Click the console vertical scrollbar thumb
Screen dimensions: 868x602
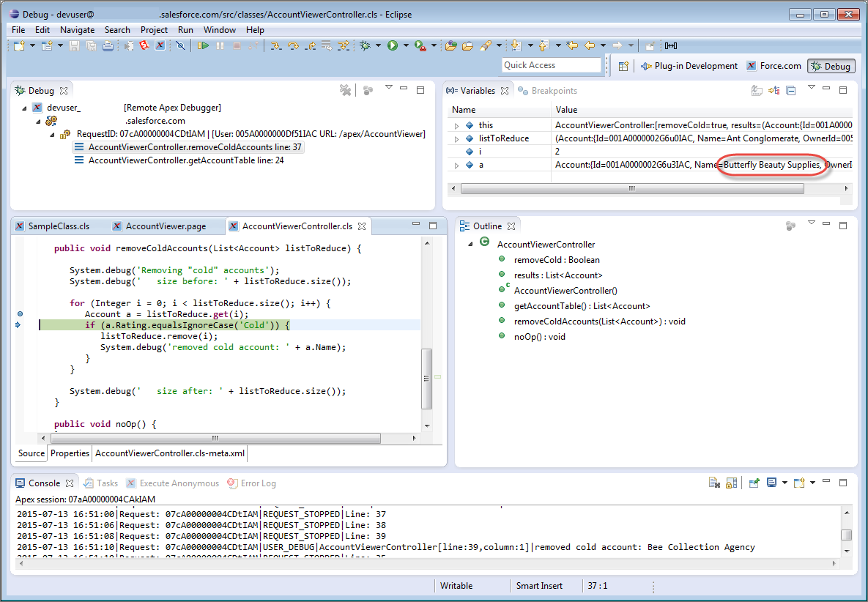(x=846, y=535)
